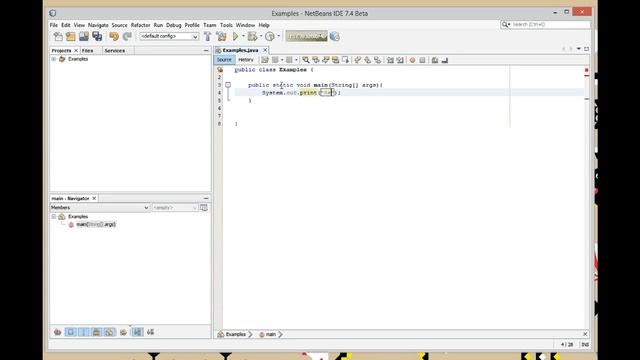Screen dimensions: 640x360
Task: Click the Profile Project clock icon
Action: coord(269,36)
